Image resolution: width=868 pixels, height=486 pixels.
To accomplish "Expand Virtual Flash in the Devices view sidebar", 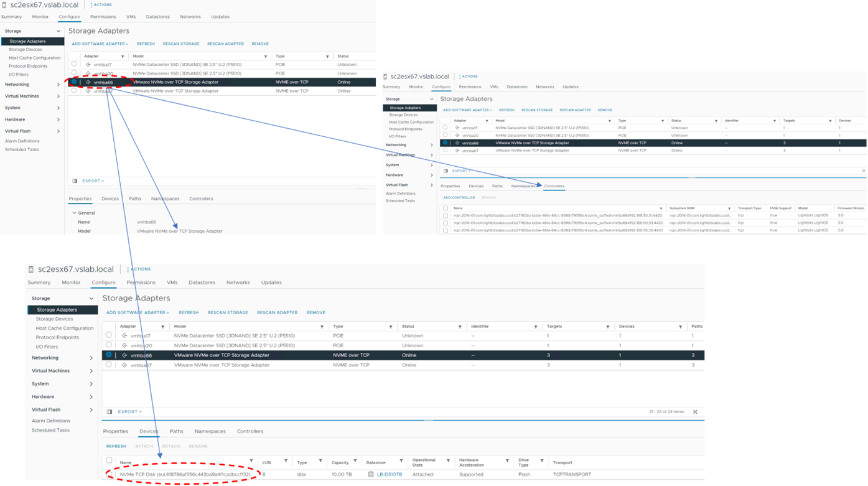I will coord(91,410).
